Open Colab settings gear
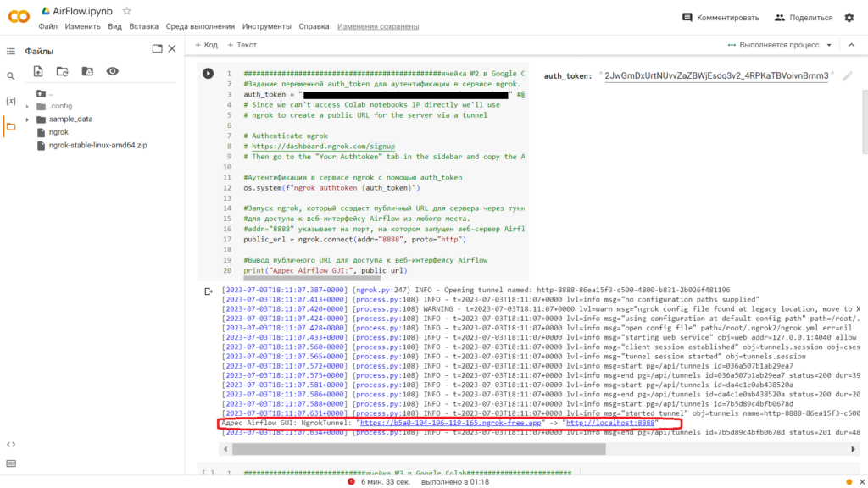This screenshot has width=868, height=488. point(849,18)
